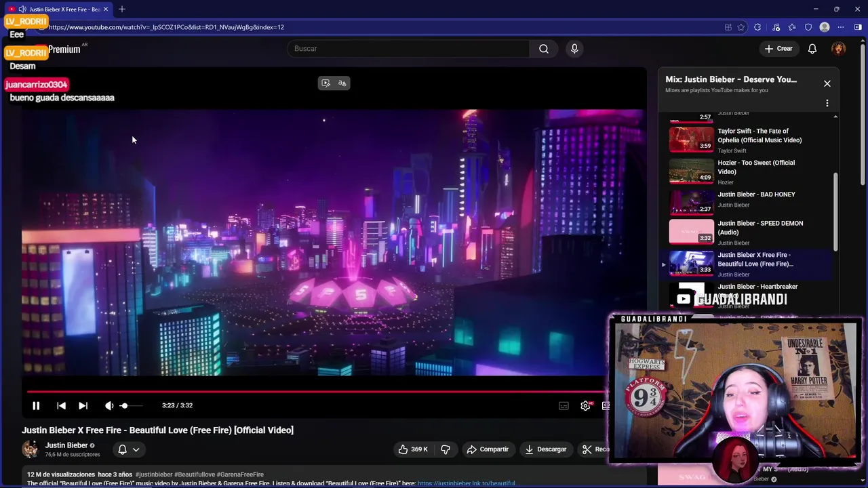Open the #GarenaFreeFire hashtag
The width and height of the screenshot is (868, 488).
pos(240,474)
